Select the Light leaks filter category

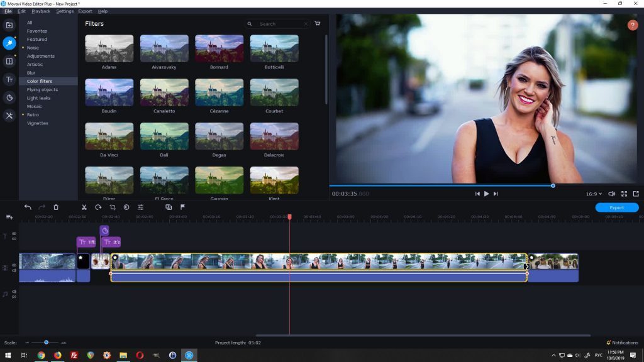38,98
